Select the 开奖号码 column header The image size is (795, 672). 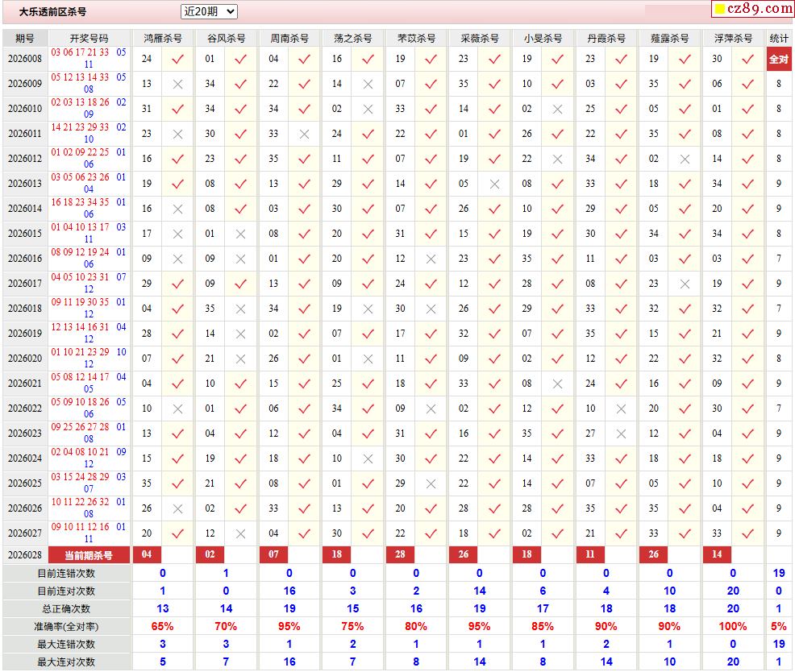(89, 38)
